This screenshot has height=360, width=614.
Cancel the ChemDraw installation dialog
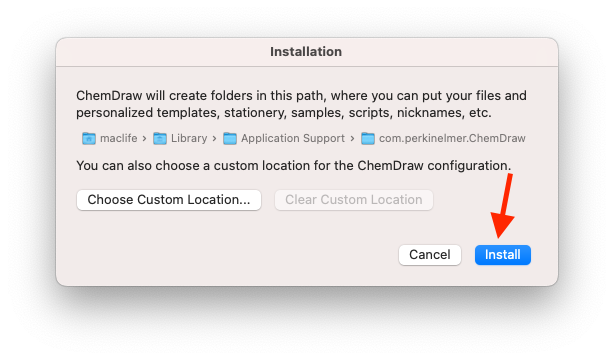click(x=430, y=255)
